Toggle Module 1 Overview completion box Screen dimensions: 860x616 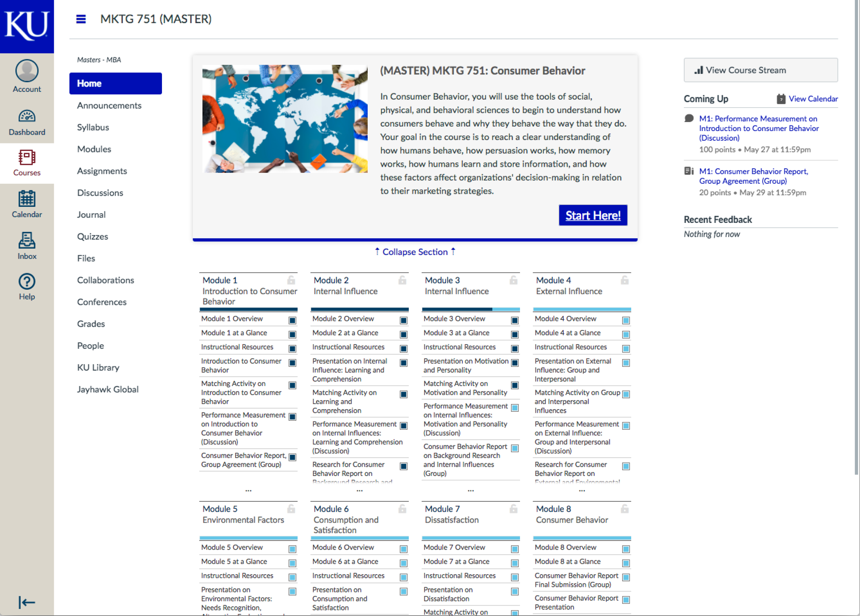292,321
